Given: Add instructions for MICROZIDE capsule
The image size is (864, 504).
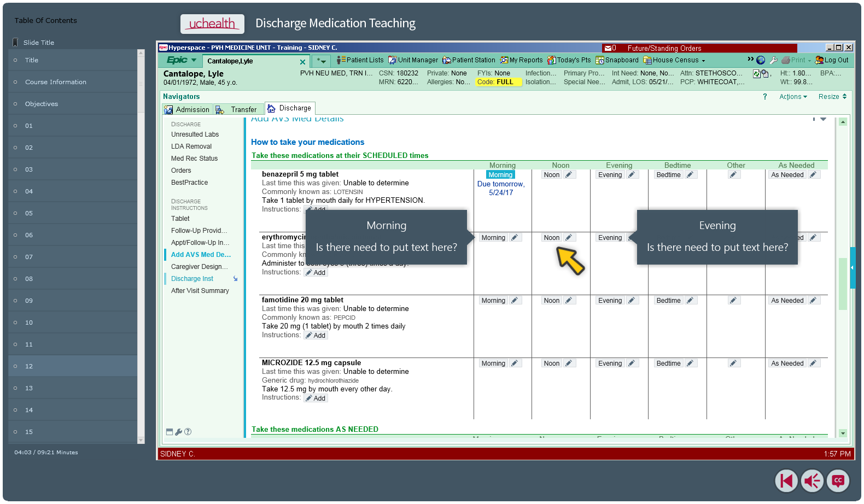Looking at the screenshot, I should click(x=316, y=398).
